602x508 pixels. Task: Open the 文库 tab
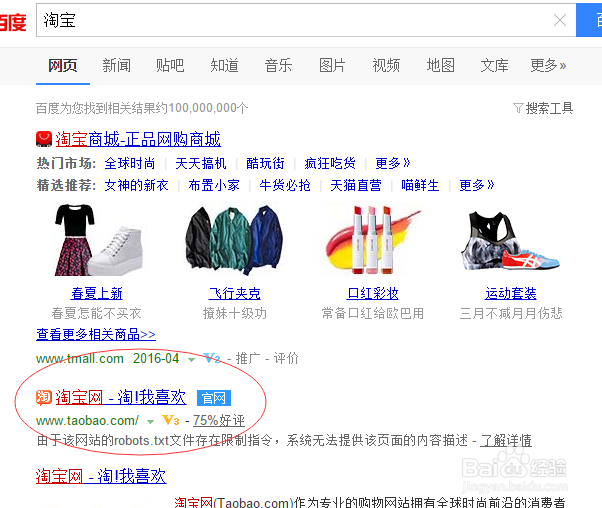click(x=494, y=65)
